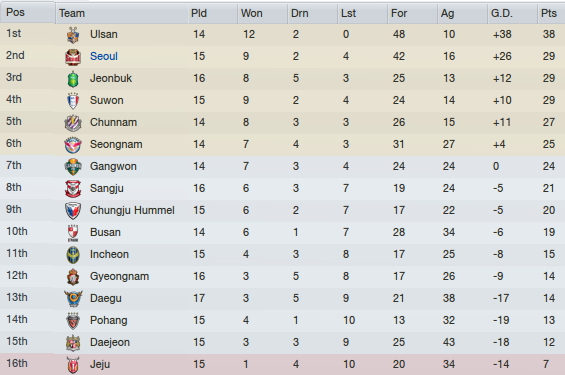Screen dimensions: 565x375
Task: Click the Suwon shield crest icon
Action: (73, 101)
